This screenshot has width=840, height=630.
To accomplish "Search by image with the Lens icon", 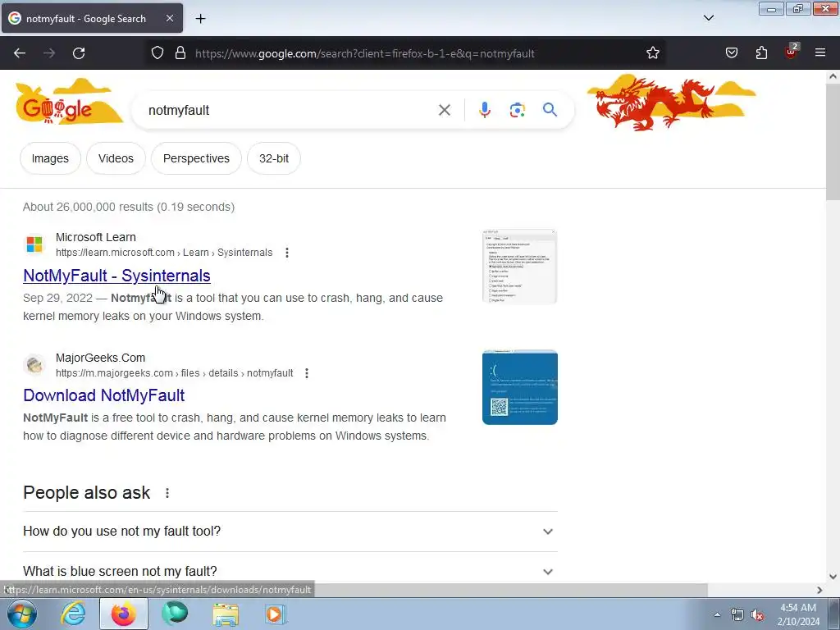I will click(517, 111).
